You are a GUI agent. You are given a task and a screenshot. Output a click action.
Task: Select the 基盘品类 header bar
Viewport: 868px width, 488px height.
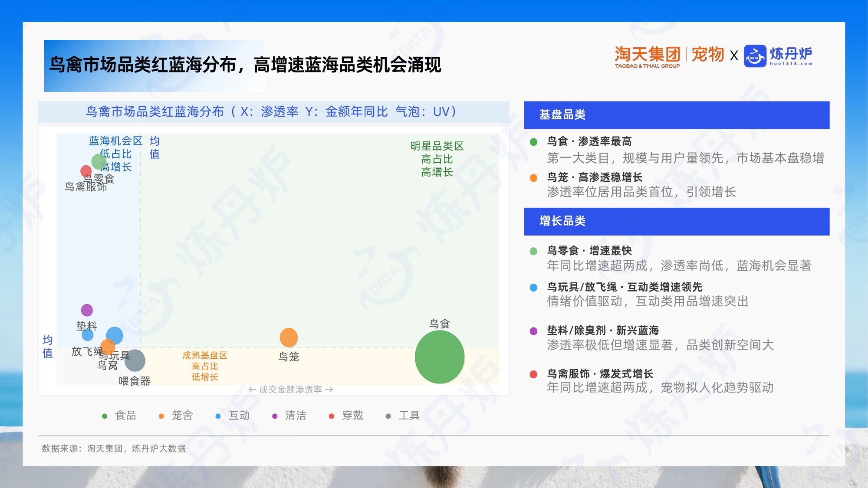677,115
